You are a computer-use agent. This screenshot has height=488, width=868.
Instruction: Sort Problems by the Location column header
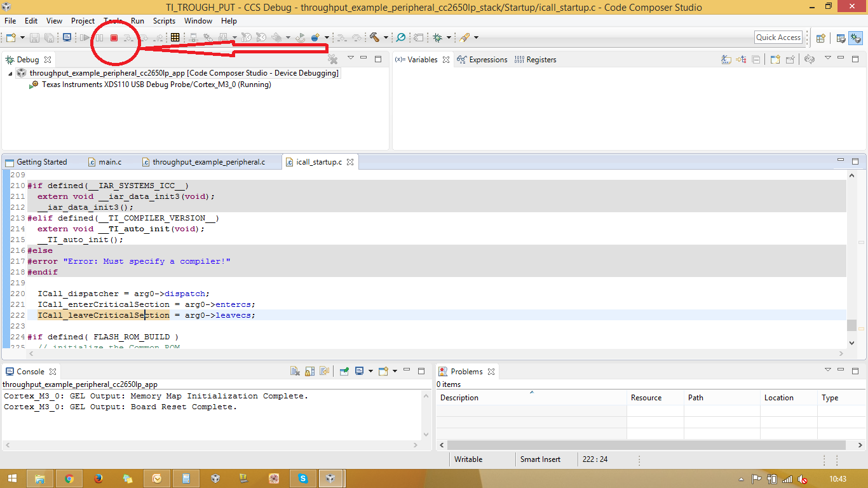(789, 398)
